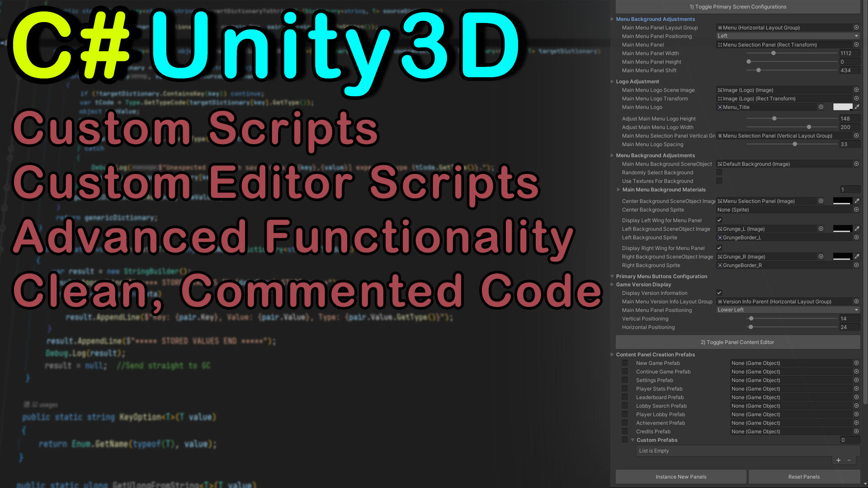868x488 pixels.
Task: Expand the top Menu Background Adjustments section
Action: point(612,19)
